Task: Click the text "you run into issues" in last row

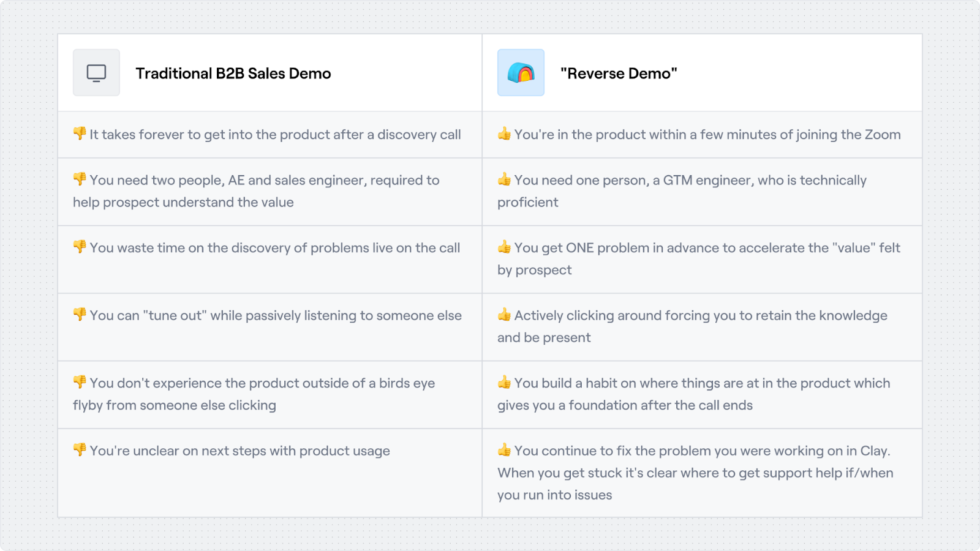Action: (x=554, y=495)
